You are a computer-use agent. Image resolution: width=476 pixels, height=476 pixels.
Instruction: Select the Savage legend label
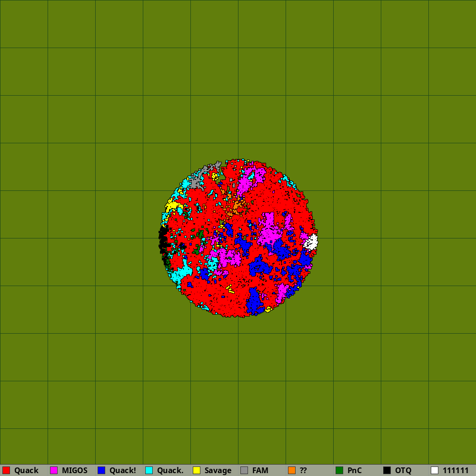click(218, 471)
